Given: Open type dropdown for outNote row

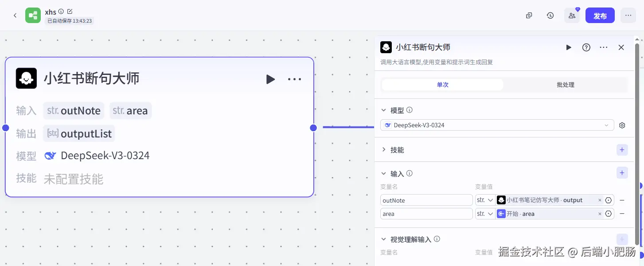Looking at the screenshot, I should (485, 200).
